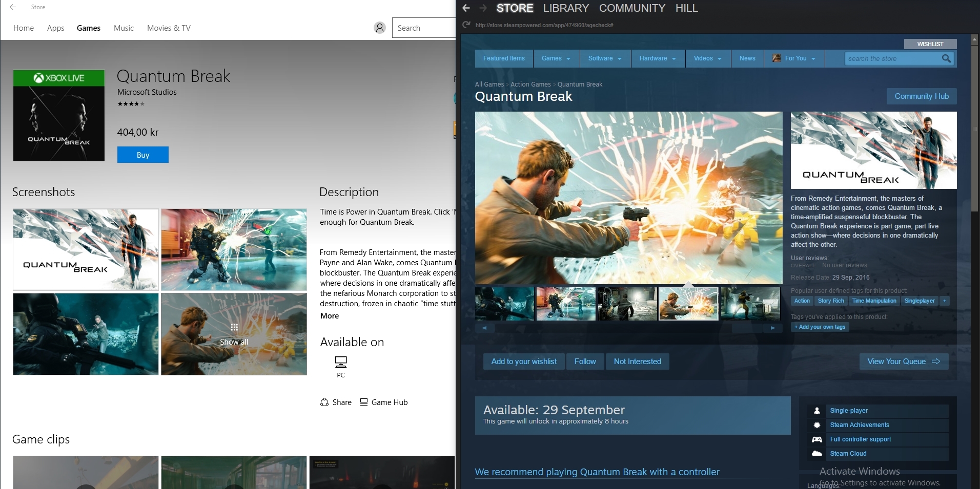The width and height of the screenshot is (980, 489).
Task: Click the For You avatar icon in Steam
Action: 777,58
